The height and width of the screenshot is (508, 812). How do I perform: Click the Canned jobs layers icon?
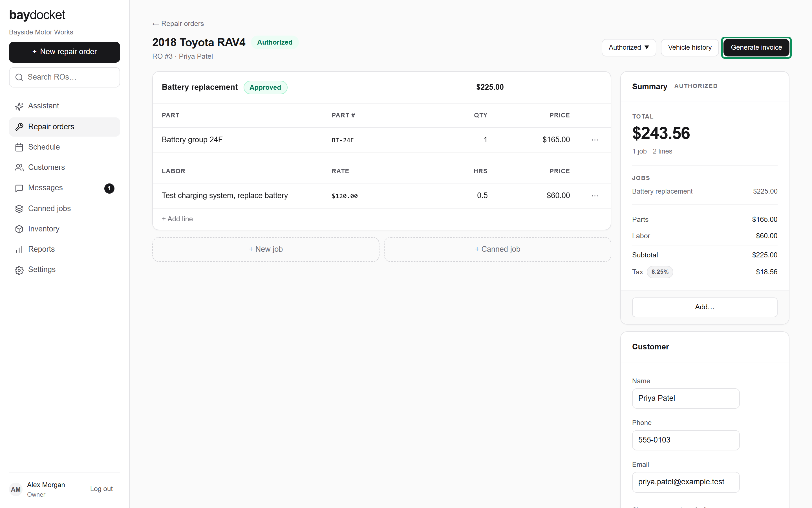click(19, 209)
